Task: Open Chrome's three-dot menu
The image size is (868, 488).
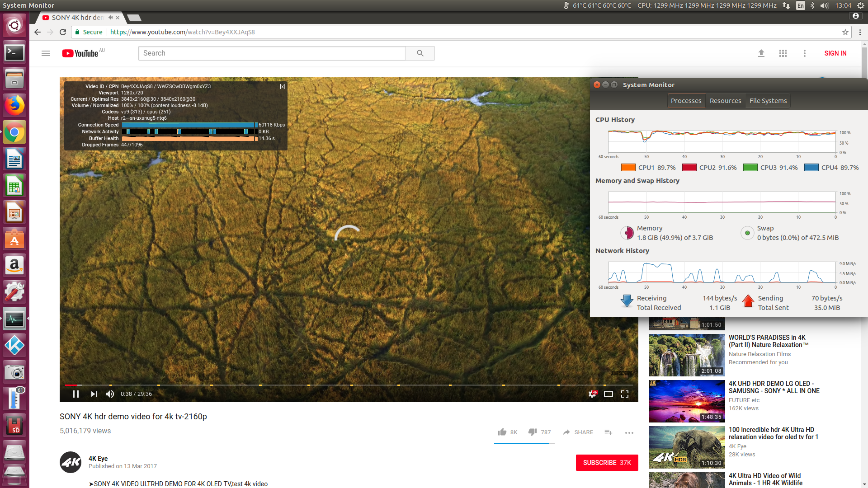Action: coord(860,32)
